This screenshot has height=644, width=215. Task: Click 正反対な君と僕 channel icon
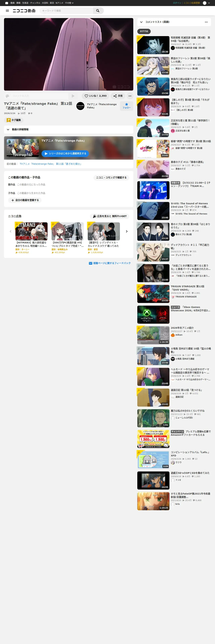(173, 131)
